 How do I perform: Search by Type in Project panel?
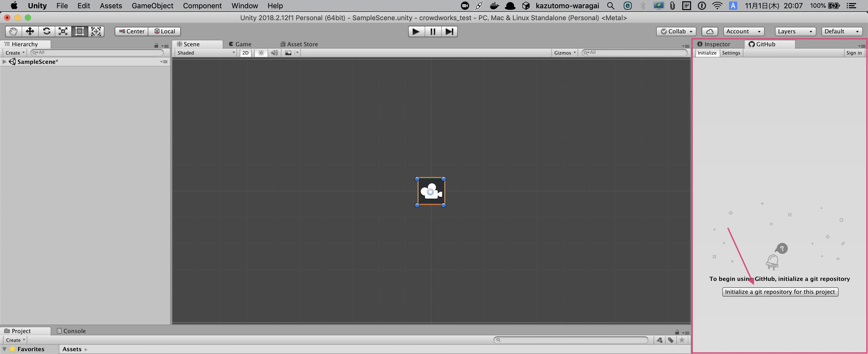tap(660, 340)
